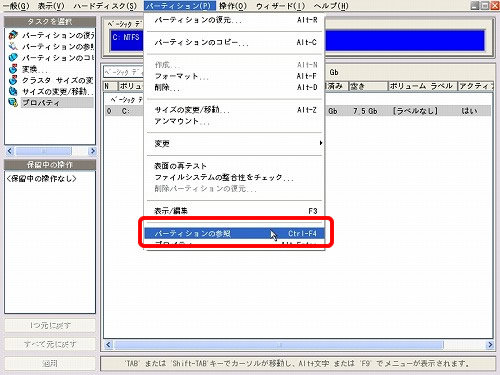Click the タスクを選択 panel header

(50, 22)
